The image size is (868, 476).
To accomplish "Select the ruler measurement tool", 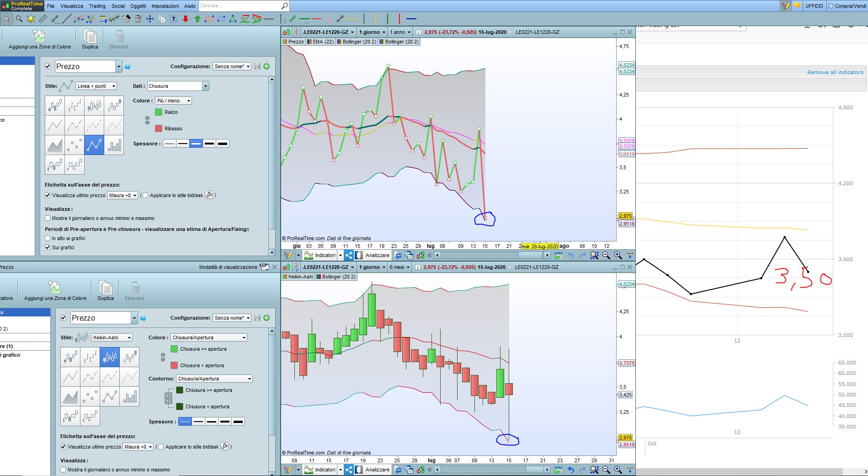I will tap(43, 19).
